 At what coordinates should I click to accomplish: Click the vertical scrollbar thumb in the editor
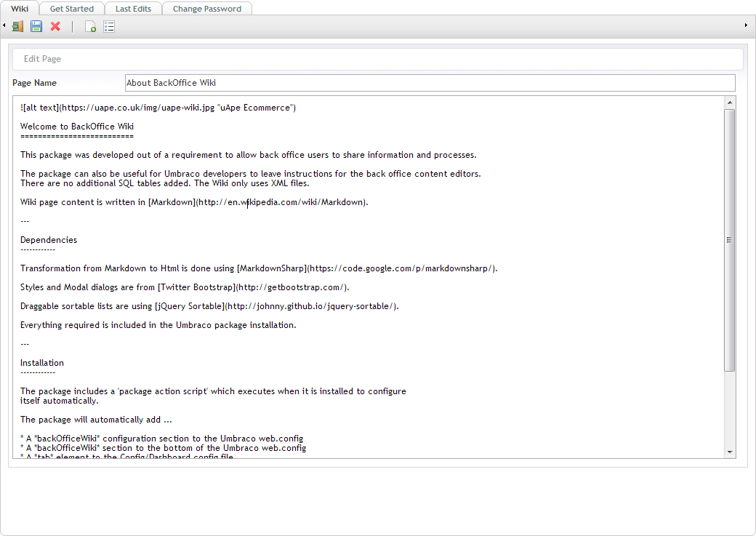(x=730, y=240)
